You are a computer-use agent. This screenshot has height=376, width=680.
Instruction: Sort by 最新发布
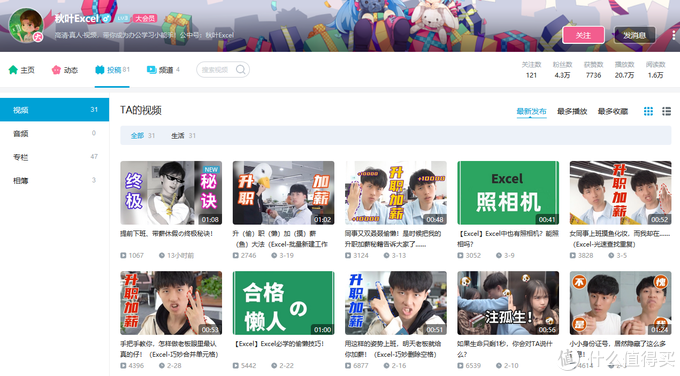[x=531, y=111]
